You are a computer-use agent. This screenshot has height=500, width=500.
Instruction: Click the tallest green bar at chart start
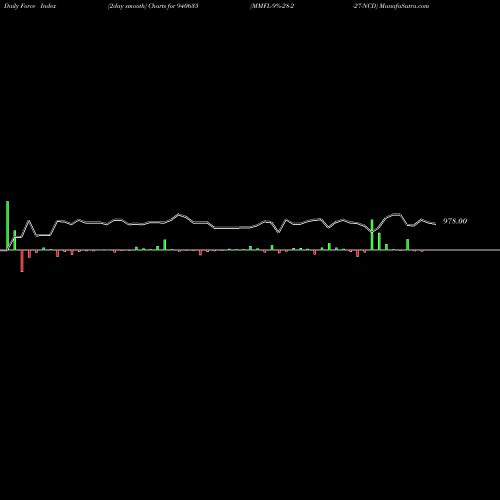click(8, 226)
